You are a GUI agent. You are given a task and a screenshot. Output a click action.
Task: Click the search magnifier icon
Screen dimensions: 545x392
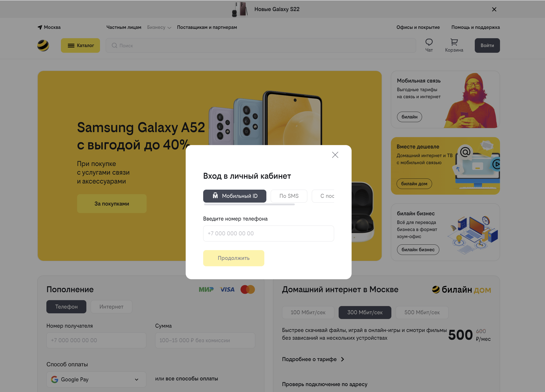(114, 45)
